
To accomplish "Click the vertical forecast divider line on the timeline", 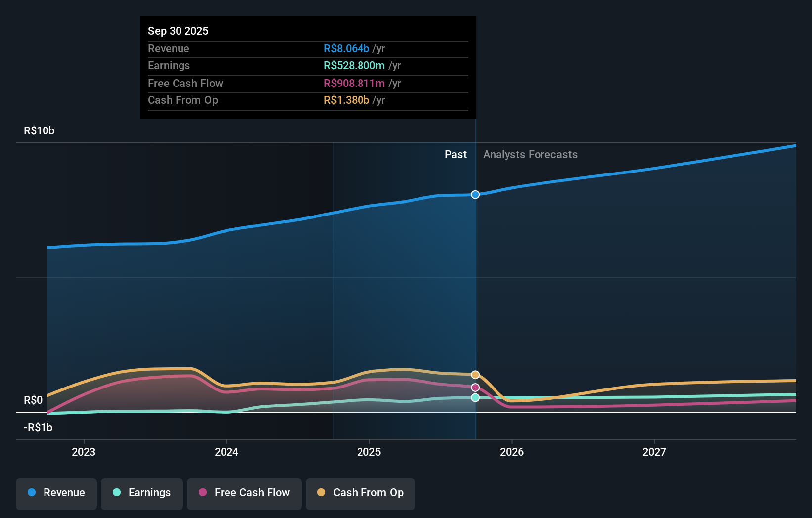I will (475, 297).
